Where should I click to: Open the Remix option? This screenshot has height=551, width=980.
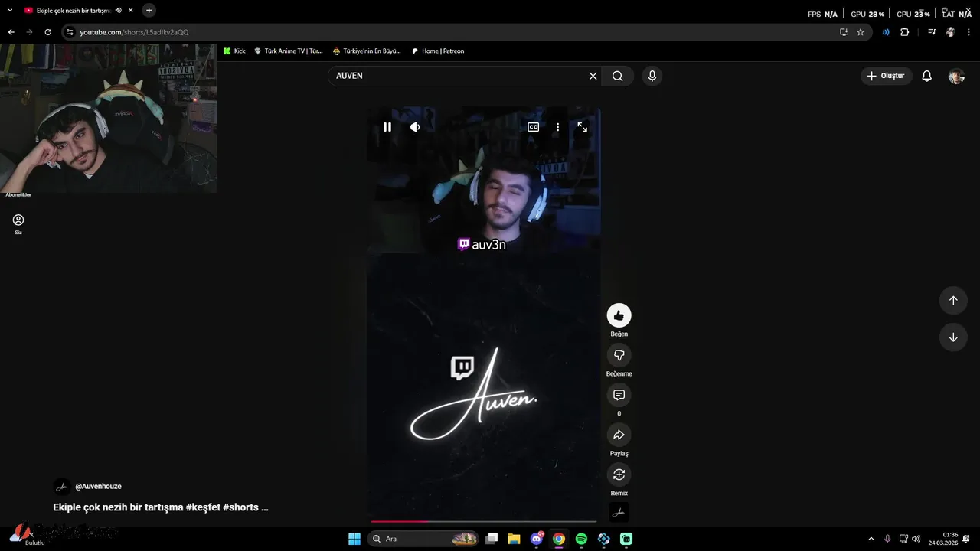(x=619, y=474)
